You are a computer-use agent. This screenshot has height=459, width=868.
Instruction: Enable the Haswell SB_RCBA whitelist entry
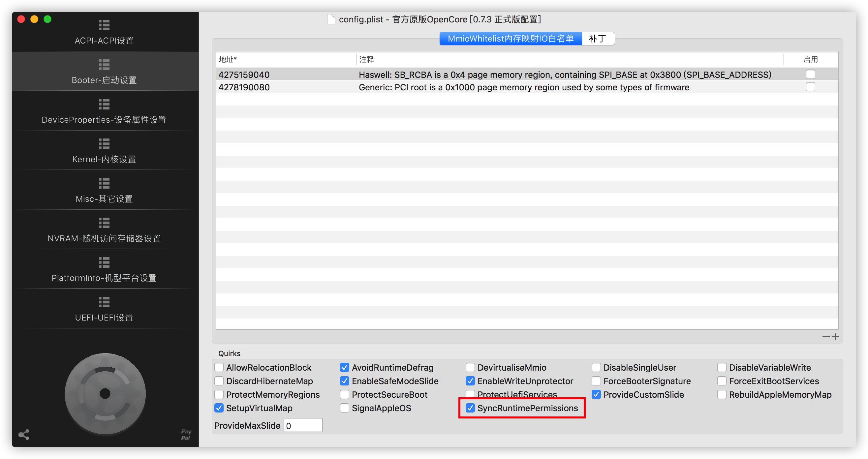(810, 74)
